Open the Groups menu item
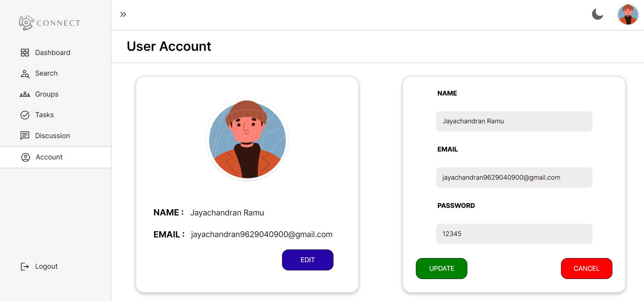This screenshot has height=301, width=644. click(47, 94)
